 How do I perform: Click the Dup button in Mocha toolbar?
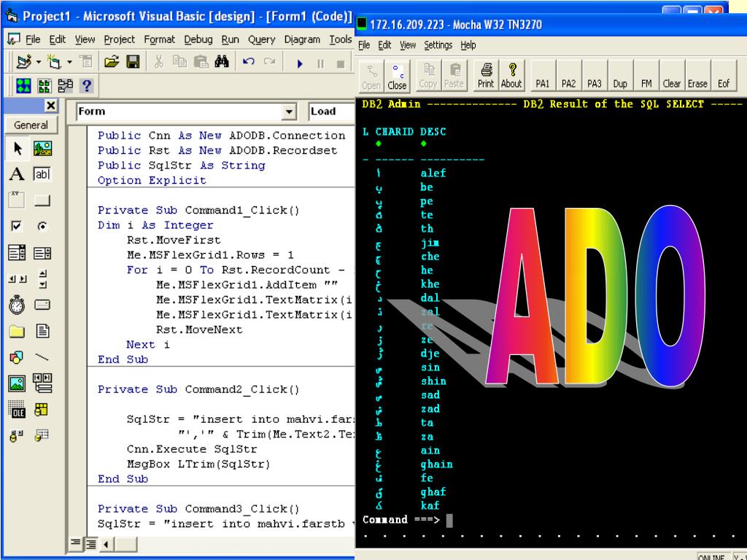(x=620, y=76)
